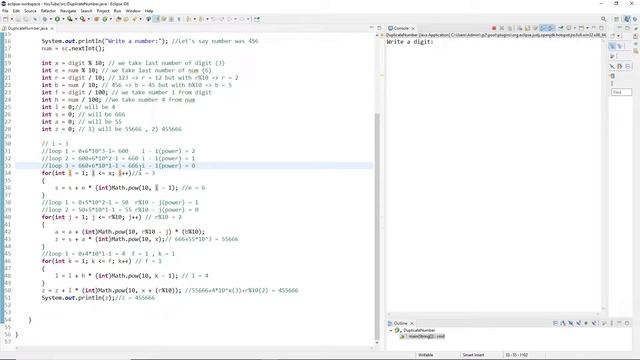Select DuplicateNumber class in Outline
This screenshot has height=360, width=640.
point(419,330)
